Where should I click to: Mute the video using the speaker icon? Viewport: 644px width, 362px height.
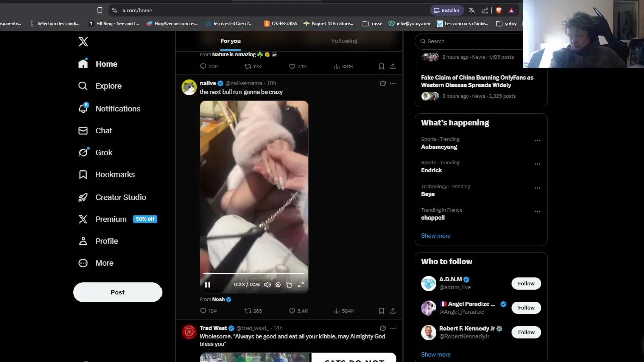tap(267, 285)
